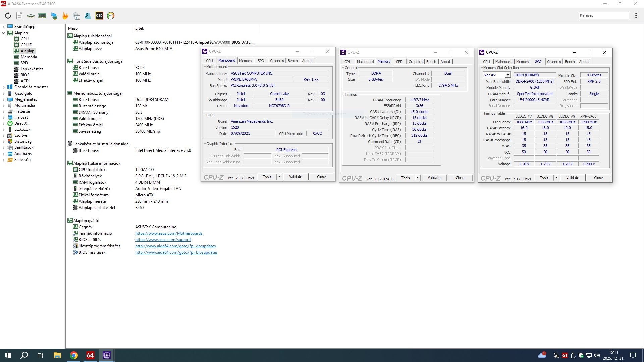Click the memory module benchmark toolbar icon
The height and width of the screenshot is (362, 644).
click(42, 16)
